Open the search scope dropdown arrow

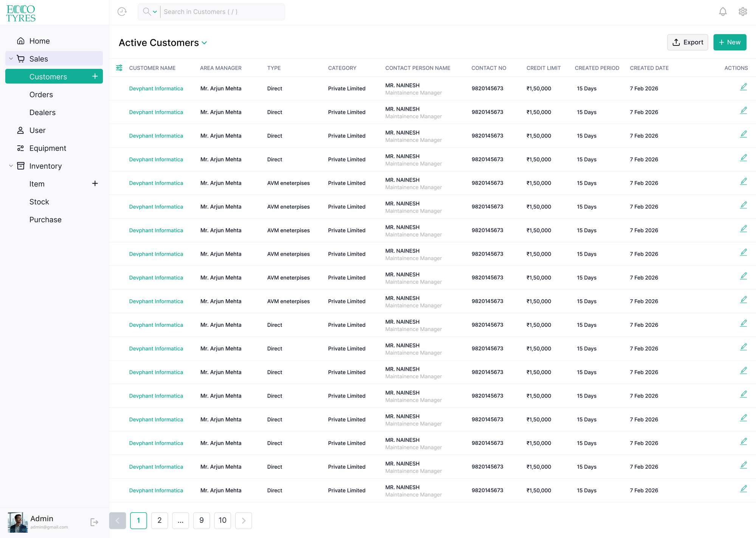coord(155,12)
